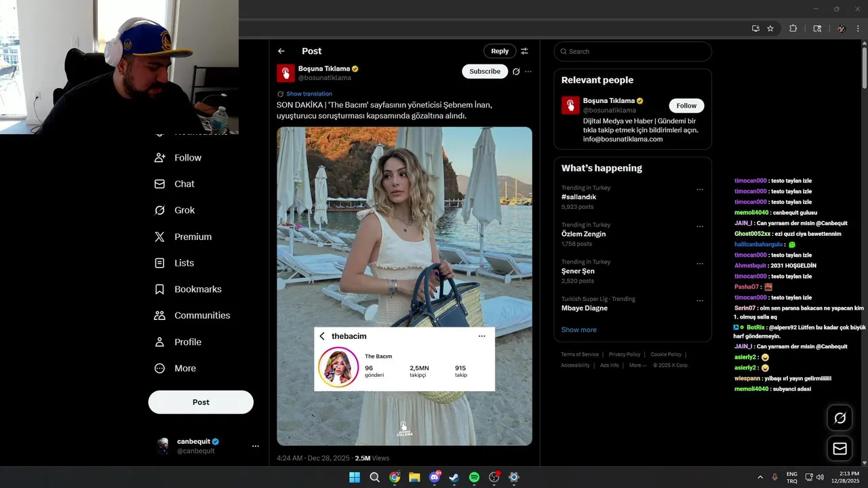Open Chrome three-dot menu
The height and width of the screenshot is (488, 868).
[859, 28]
